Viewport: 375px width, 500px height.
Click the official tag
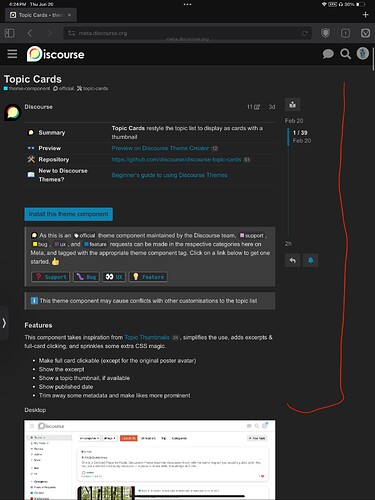(64, 88)
